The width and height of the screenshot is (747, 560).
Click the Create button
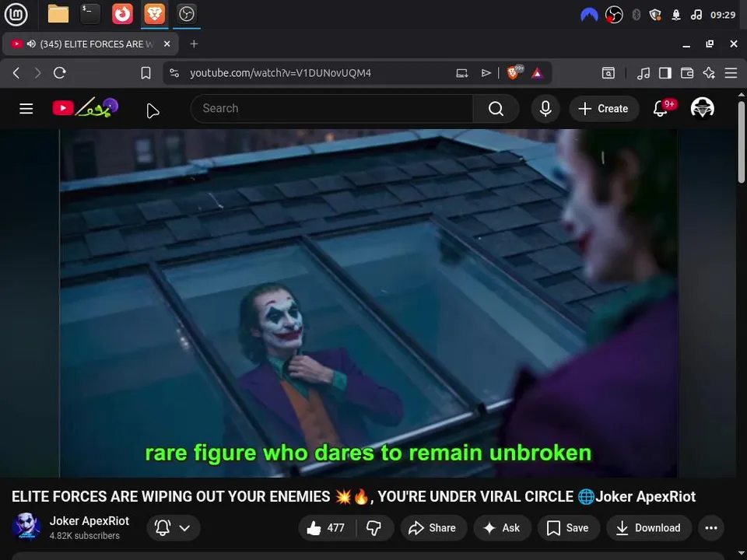(x=604, y=109)
